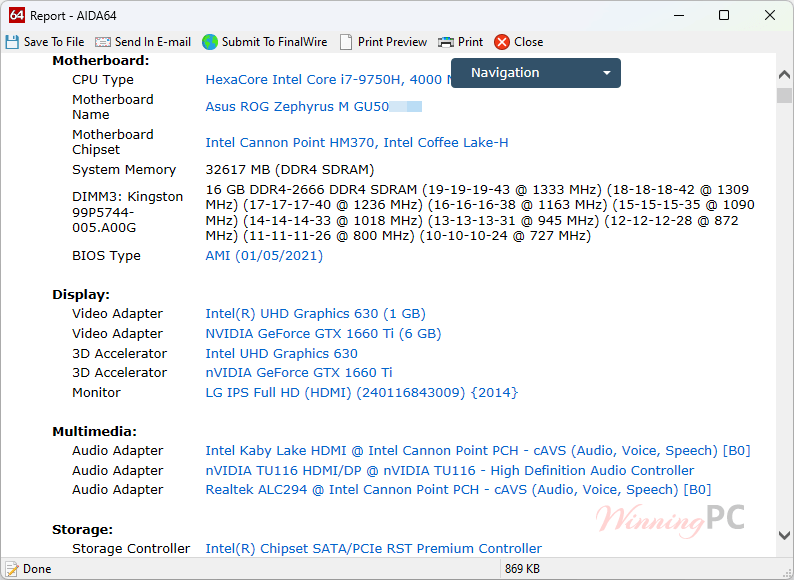Click the Print Preview label
Screen dimensions: 794x580
click(x=392, y=42)
